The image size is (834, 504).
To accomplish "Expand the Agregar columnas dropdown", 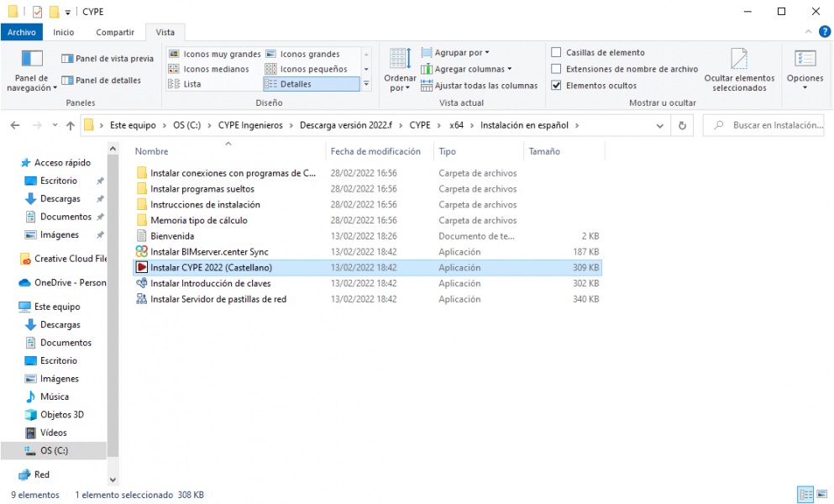I will pyautogui.click(x=472, y=69).
